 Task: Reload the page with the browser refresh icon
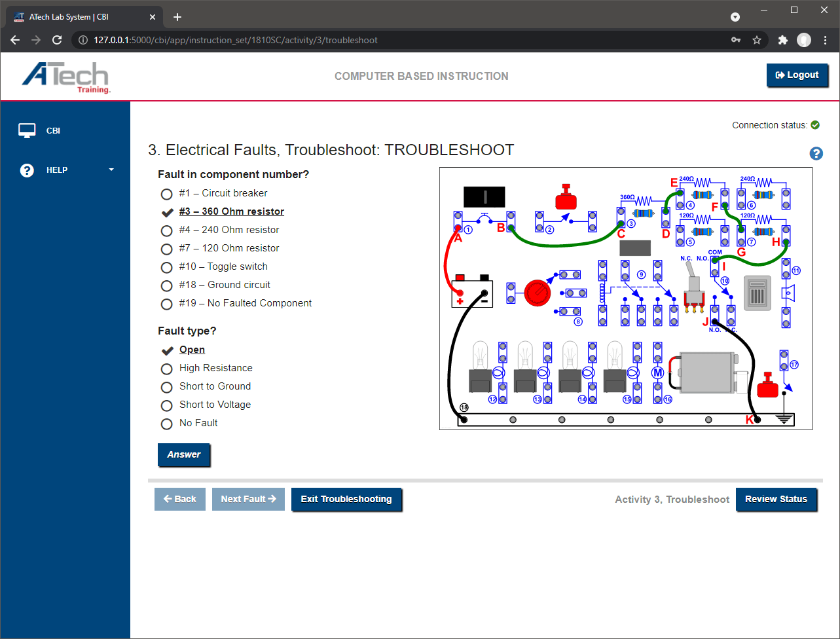click(x=57, y=40)
